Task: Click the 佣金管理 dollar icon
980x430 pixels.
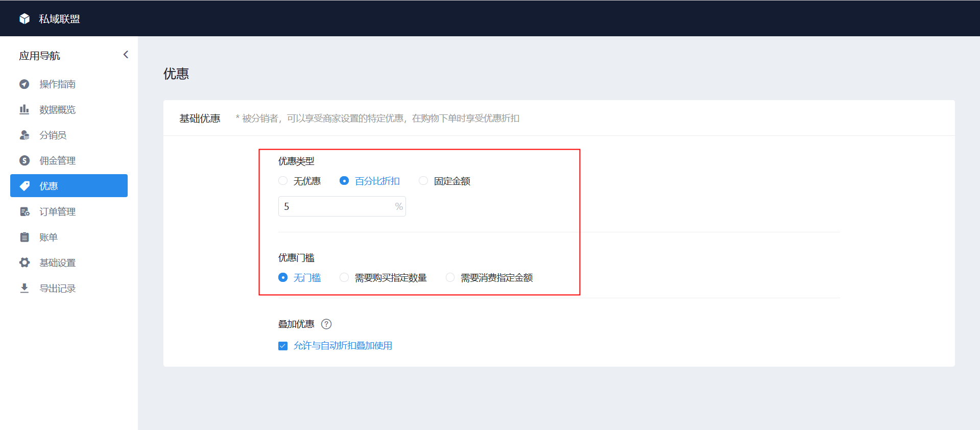Action: (25, 160)
